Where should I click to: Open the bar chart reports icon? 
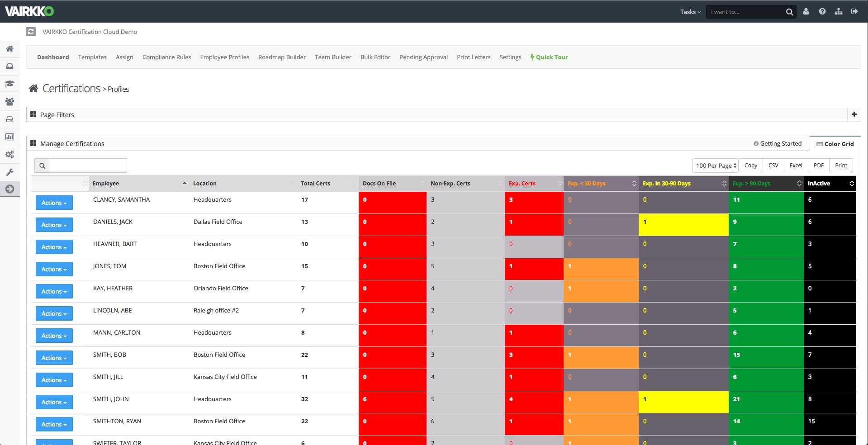coord(9,137)
